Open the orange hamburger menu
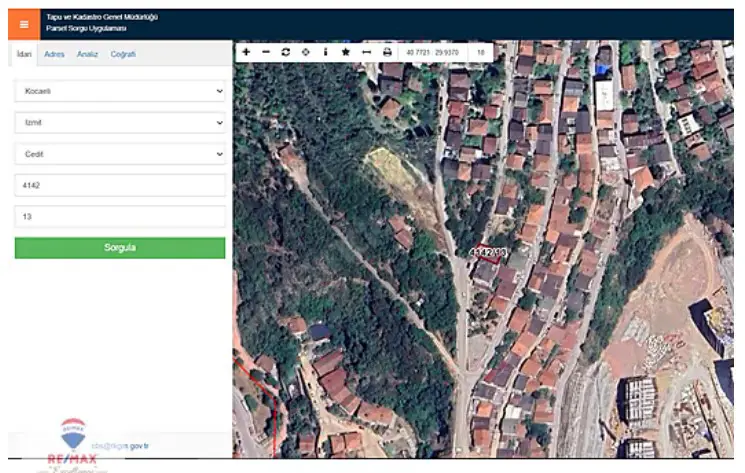 point(24,24)
